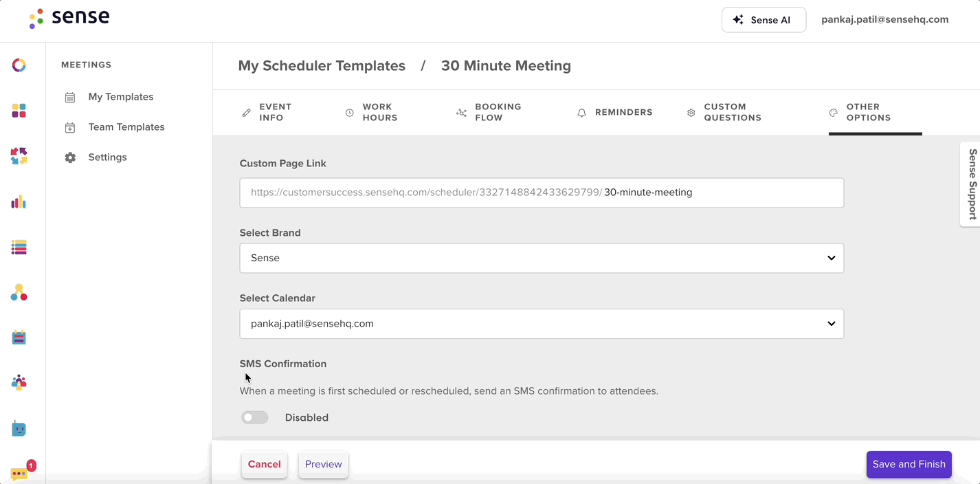
Task: Click the Disabled label beside the toggle
Action: point(307,418)
